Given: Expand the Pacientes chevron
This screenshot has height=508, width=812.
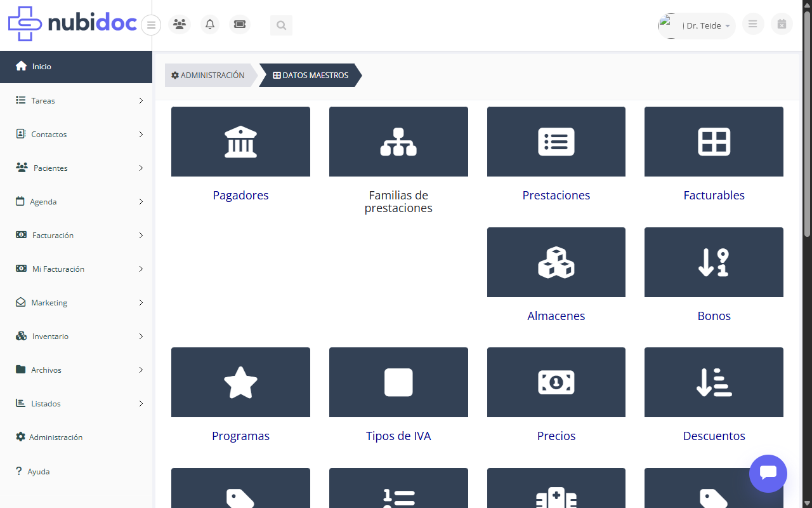Looking at the screenshot, I should click(x=141, y=168).
